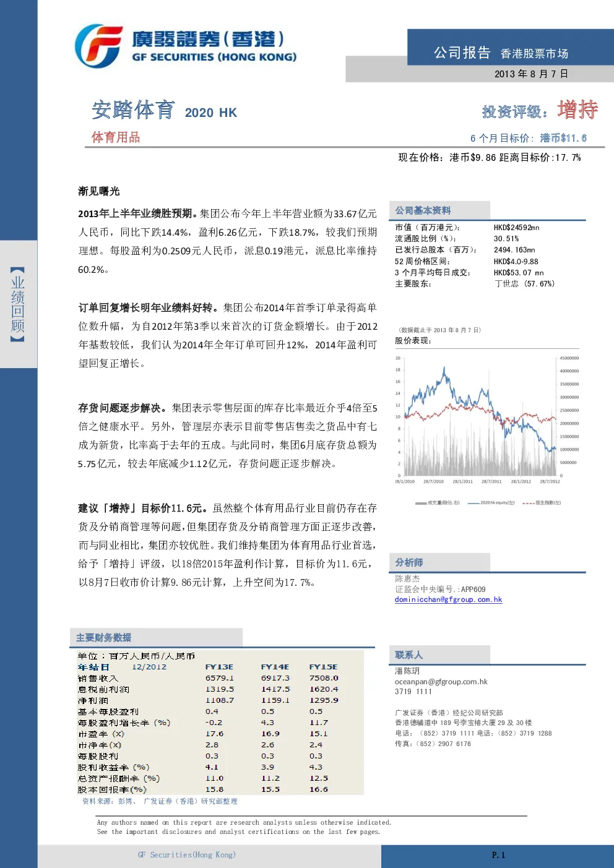Click the average turnover HKD$53.07 mn
The height and width of the screenshot is (868, 614).
[519, 272]
